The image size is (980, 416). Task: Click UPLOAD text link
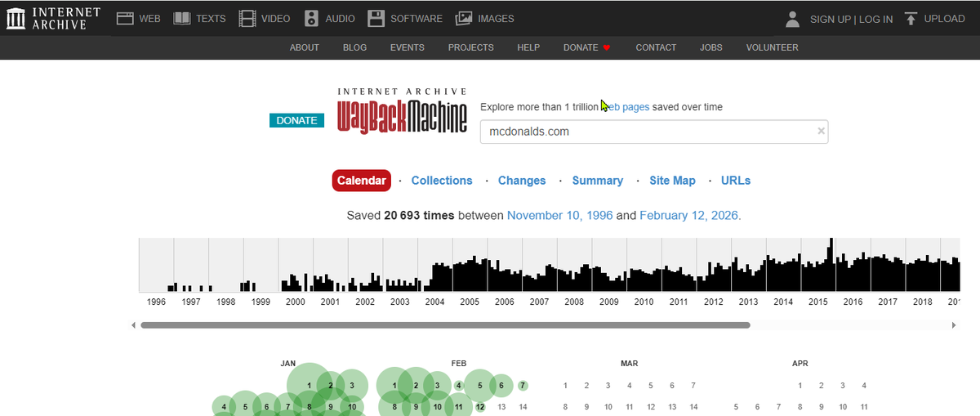pos(944,18)
